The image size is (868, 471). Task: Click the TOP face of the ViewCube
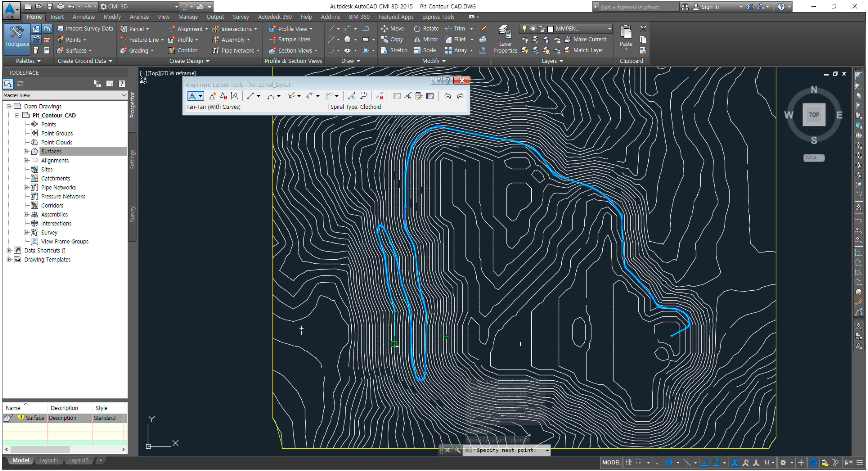click(x=814, y=115)
